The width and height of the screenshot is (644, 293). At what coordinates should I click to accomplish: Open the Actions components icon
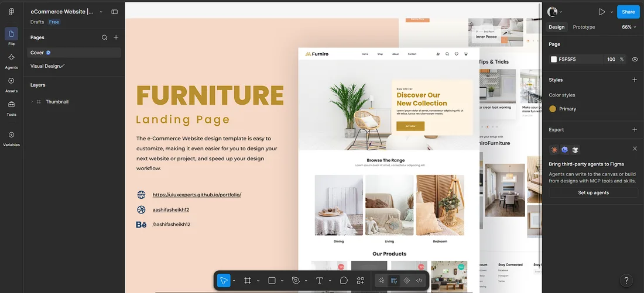click(x=360, y=281)
